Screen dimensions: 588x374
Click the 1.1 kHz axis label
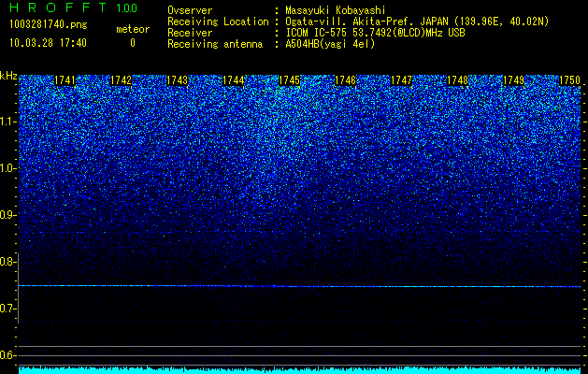(8, 122)
